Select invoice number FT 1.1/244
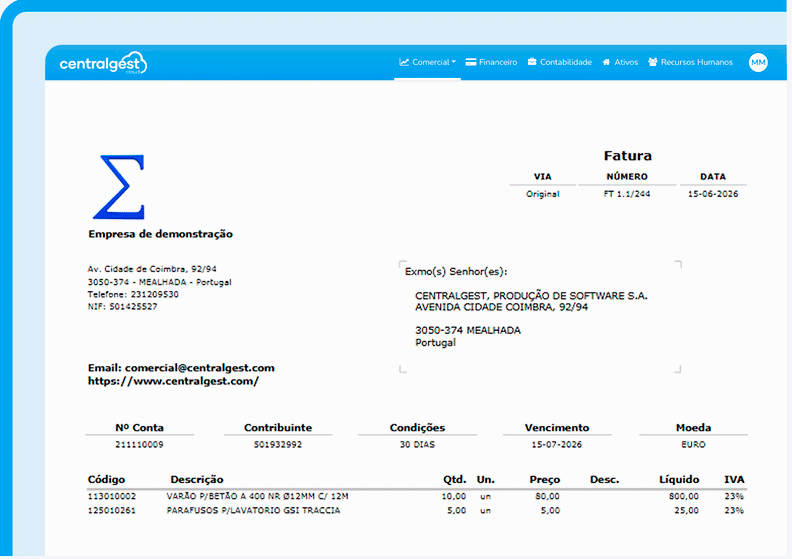792x559 pixels. [x=627, y=194]
